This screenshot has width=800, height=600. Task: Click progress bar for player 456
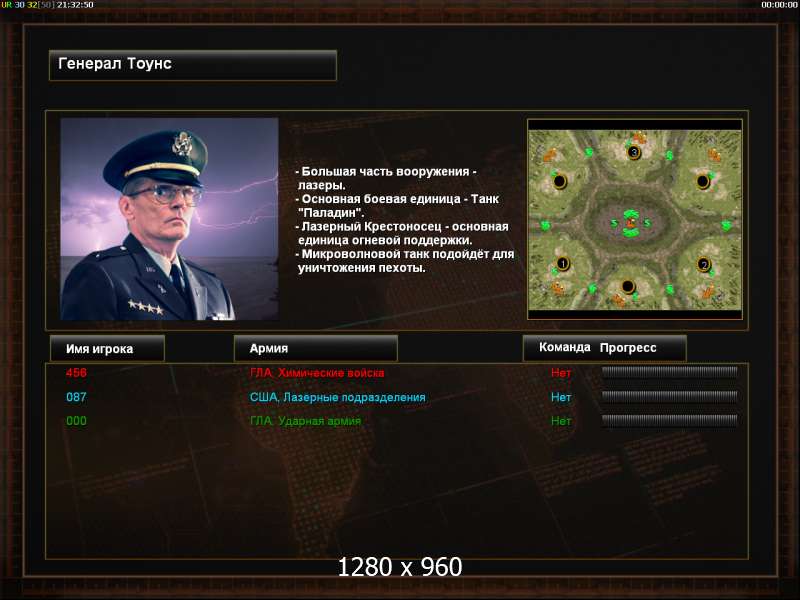(x=669, y=372)
